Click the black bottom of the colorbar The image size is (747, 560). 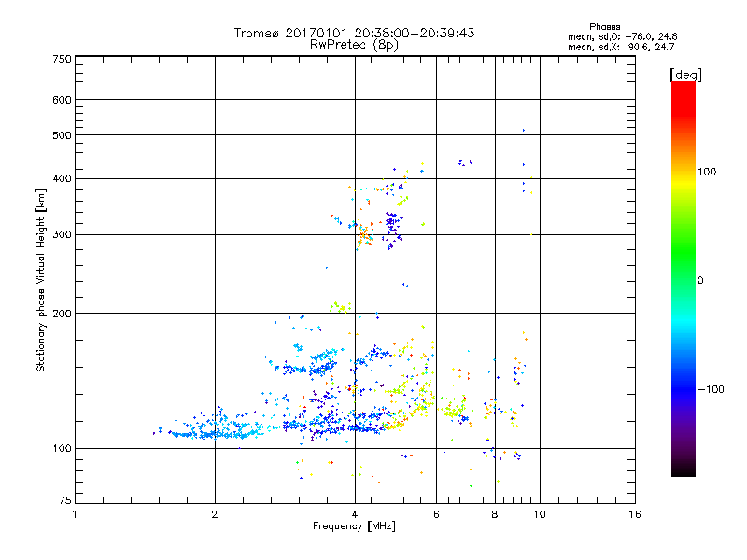pyautogui.click(x=684, y=469)
